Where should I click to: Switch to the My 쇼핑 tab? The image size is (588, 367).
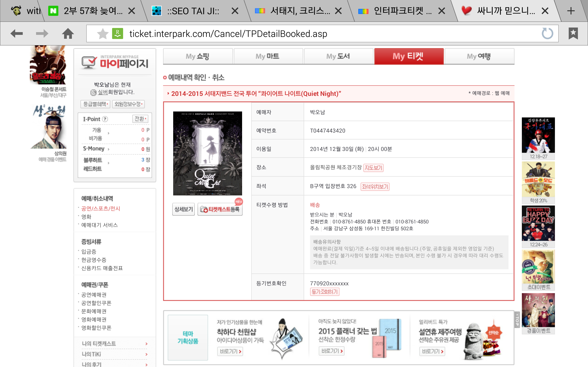point(198,56)
